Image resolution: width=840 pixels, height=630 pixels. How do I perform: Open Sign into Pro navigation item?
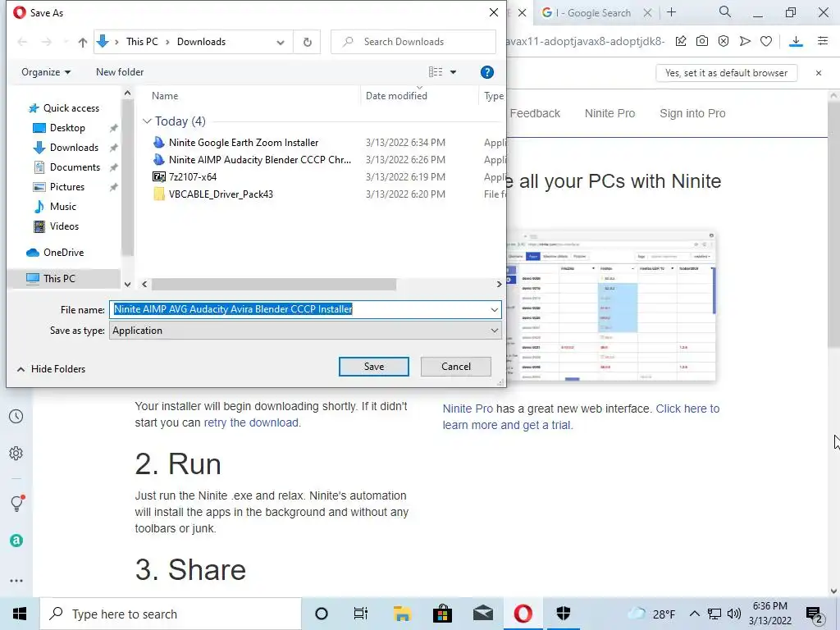coord(692,113)
